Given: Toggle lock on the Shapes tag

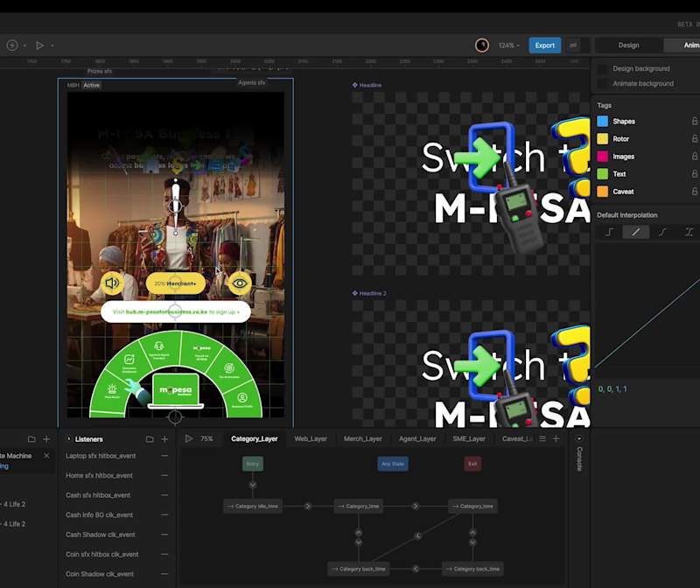Looking at the screenshot, I should 695,122.
